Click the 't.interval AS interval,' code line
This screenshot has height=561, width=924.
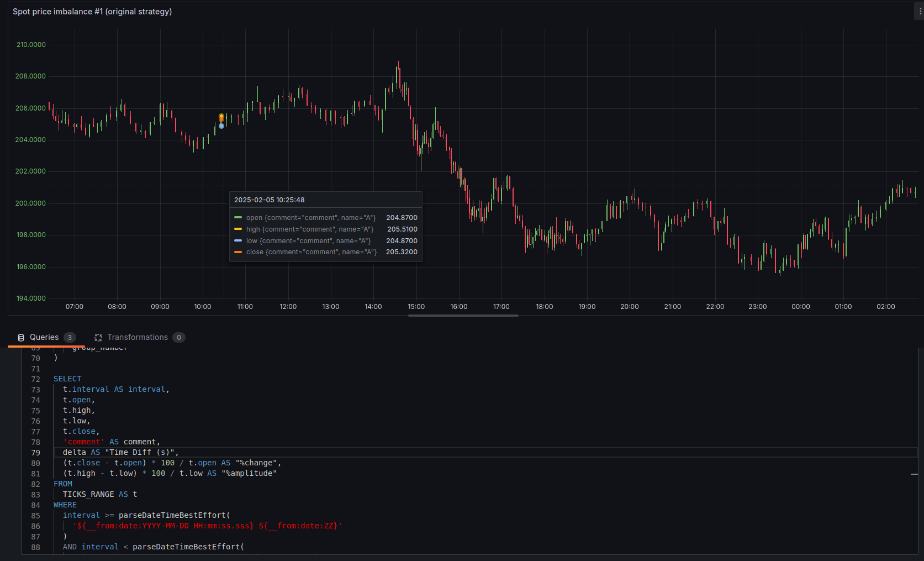click(x=116, y=389)
